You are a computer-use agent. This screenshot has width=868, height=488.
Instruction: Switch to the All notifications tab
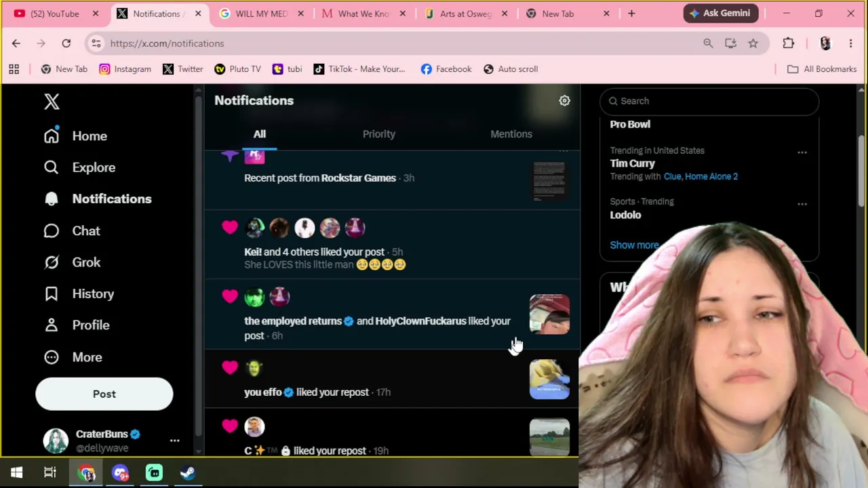click(x=260, y=134)
